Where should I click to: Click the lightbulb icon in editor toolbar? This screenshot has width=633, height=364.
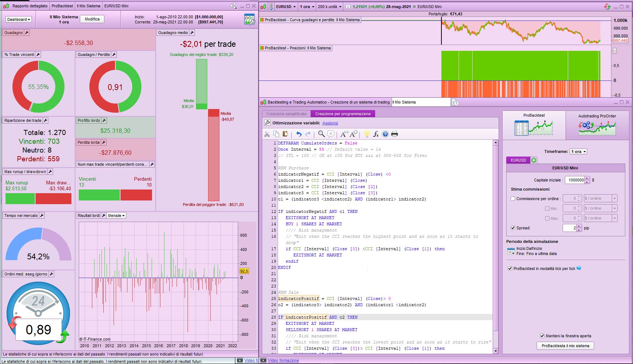tap(367, 134)
